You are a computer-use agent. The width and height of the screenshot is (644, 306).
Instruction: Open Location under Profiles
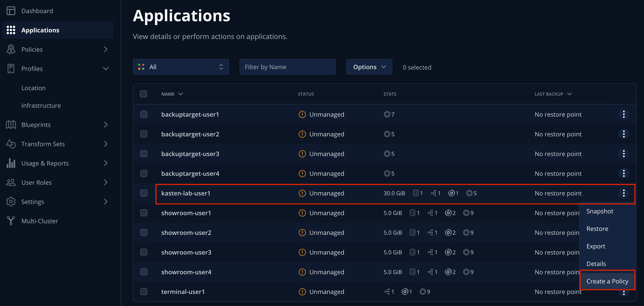point(33,88)
